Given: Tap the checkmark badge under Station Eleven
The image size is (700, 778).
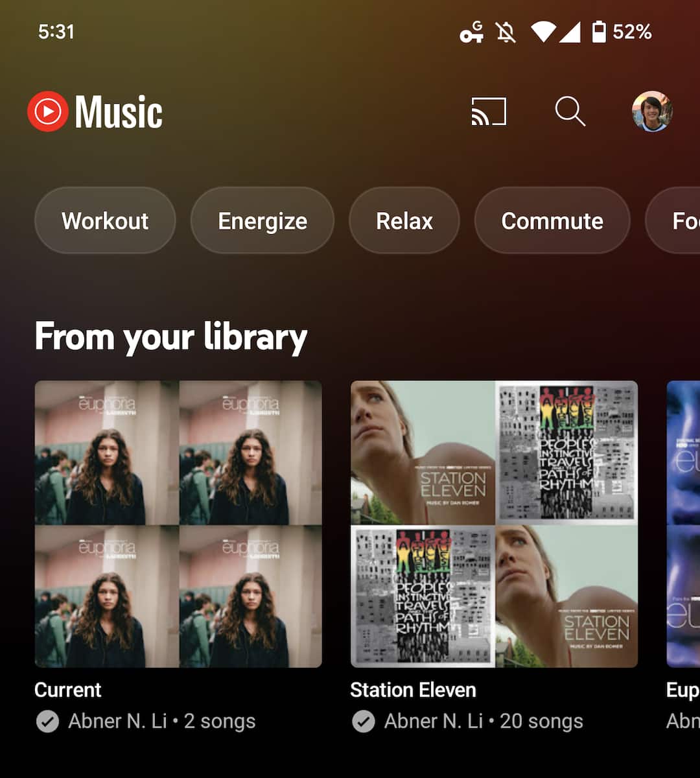Looking at the screenshot, I should coord(363,721).
